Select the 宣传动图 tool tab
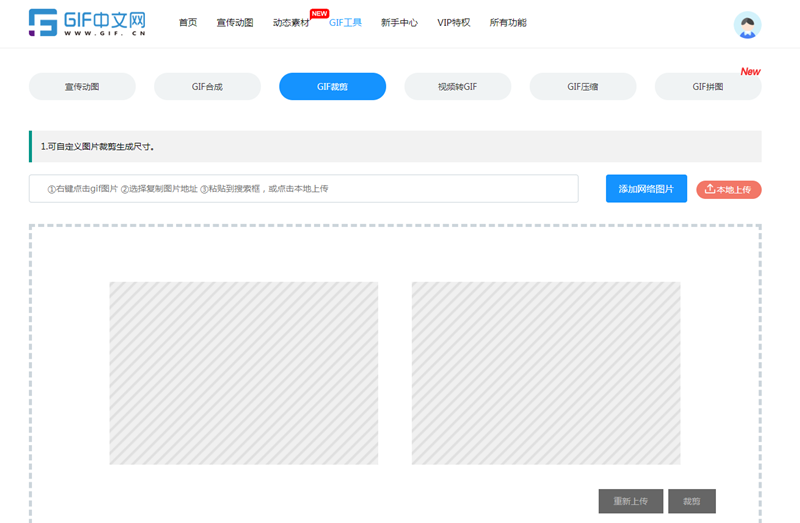The width and height of the screenshot is (800, 523). (82, 87)
